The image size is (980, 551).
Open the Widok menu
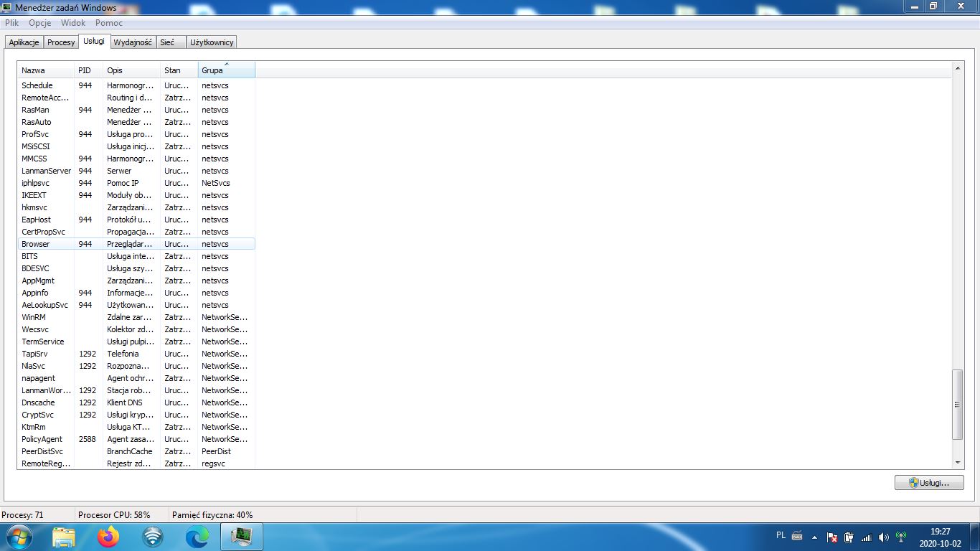pos(73,23)
